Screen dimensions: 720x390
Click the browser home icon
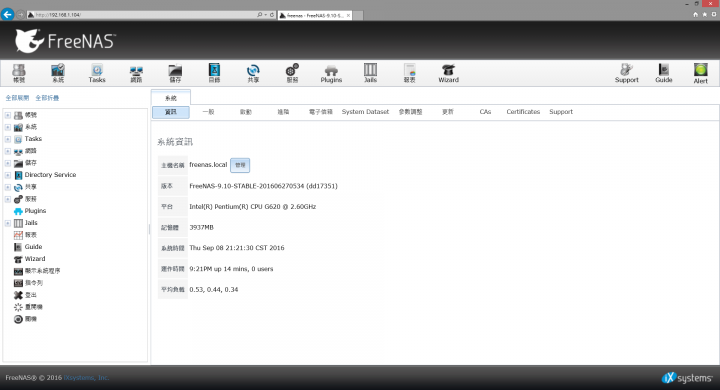coord(696,15)
